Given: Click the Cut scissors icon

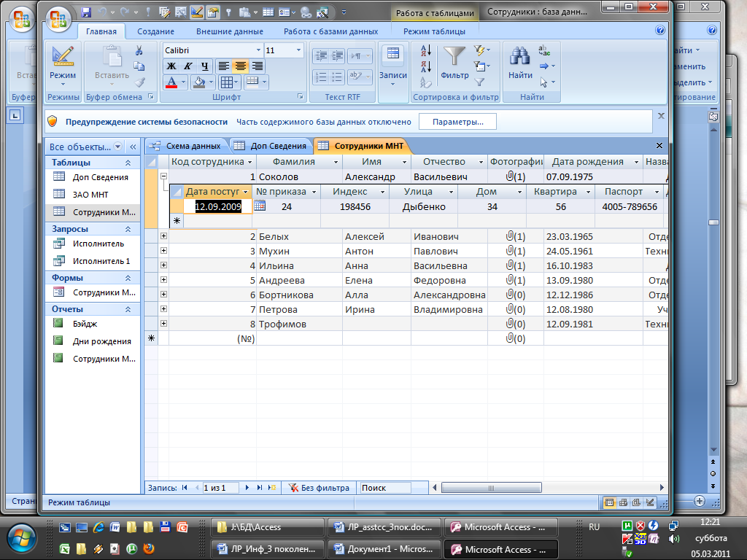Looking at the screenshot, I should 139,50.
